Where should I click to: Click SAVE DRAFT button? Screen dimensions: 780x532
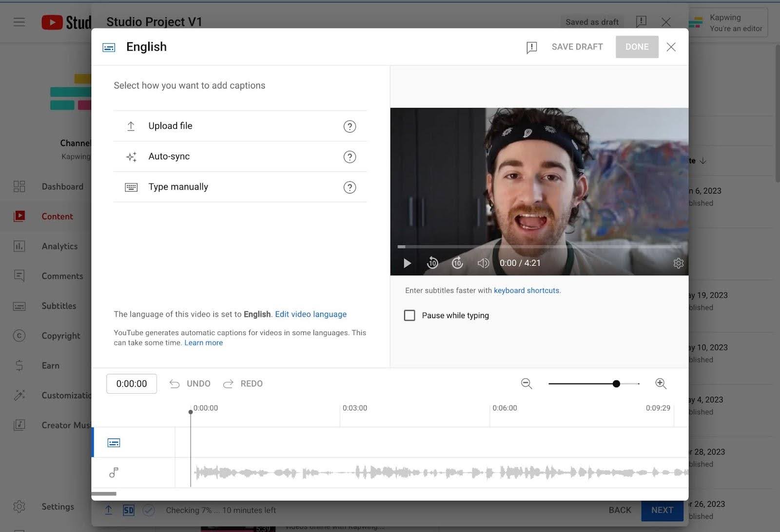pyautogui.click(x=577, y=47)
